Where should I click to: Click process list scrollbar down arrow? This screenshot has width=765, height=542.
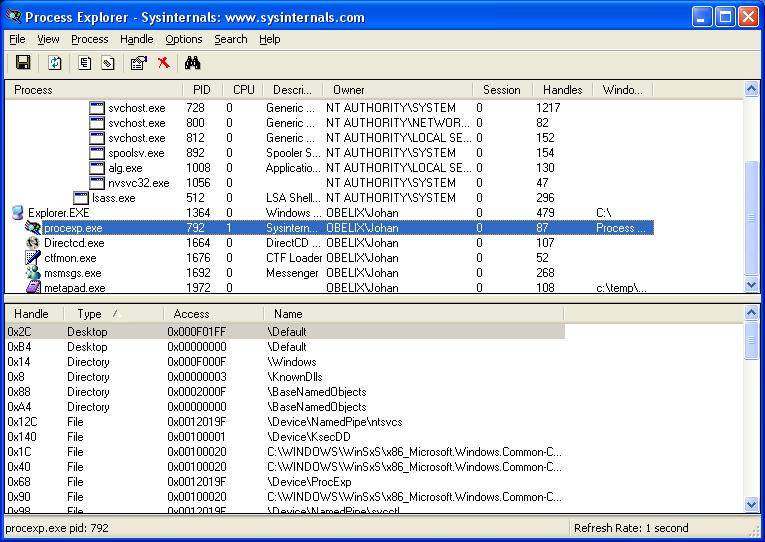[x=751, y=284]
